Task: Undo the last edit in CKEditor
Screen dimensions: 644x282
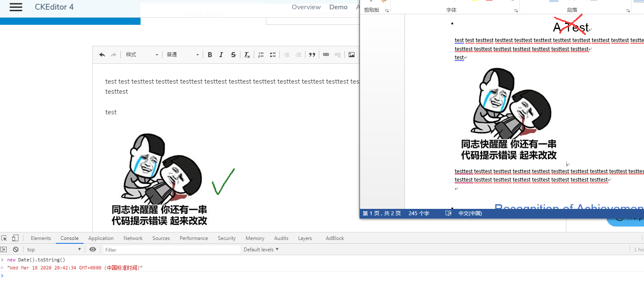Action: pos(102,55)
